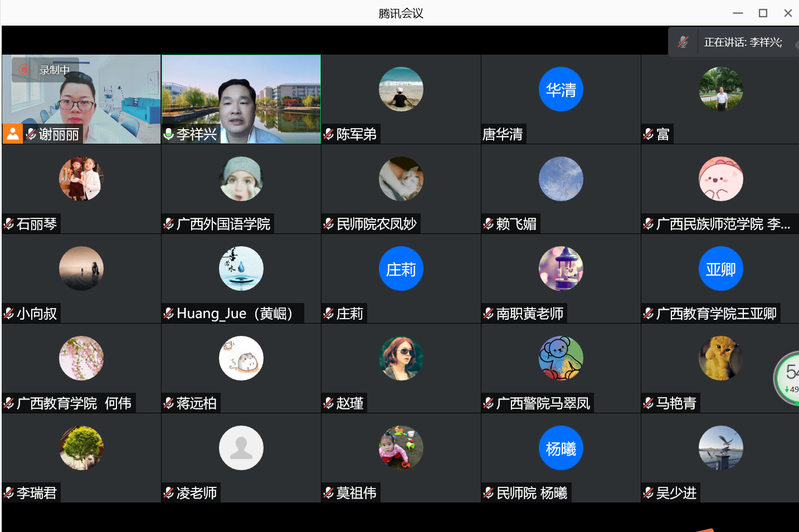Image resolution: width=799 pixels, height=532 pixels.
Task: Click the muted mic icon for 吴少进
Action: click(x=649, y=493)
